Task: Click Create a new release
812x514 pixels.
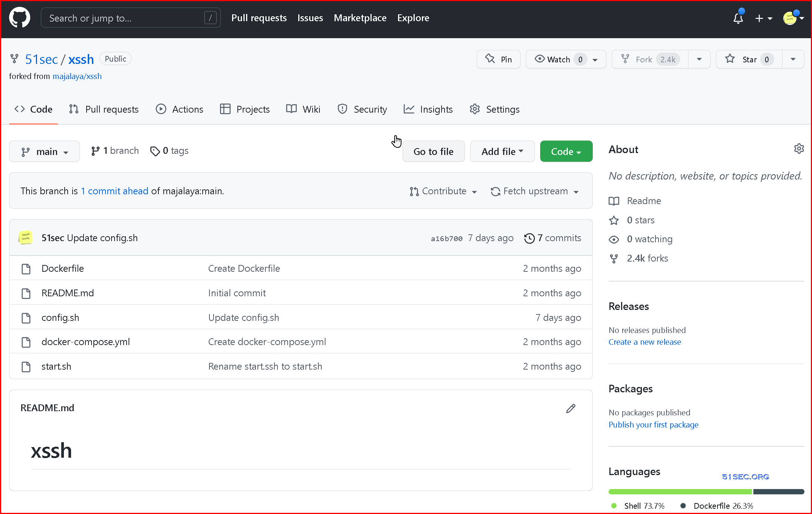Action: 645,342
